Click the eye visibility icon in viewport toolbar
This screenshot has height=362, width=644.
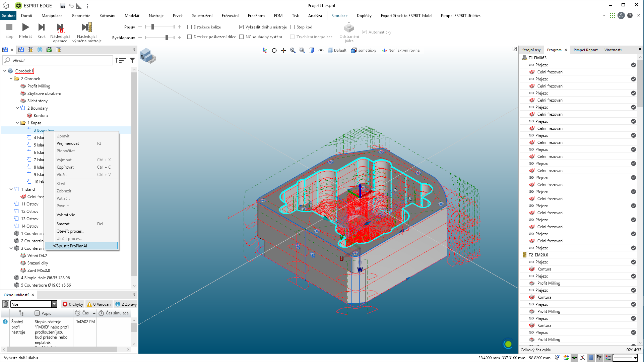pos(321,50)
